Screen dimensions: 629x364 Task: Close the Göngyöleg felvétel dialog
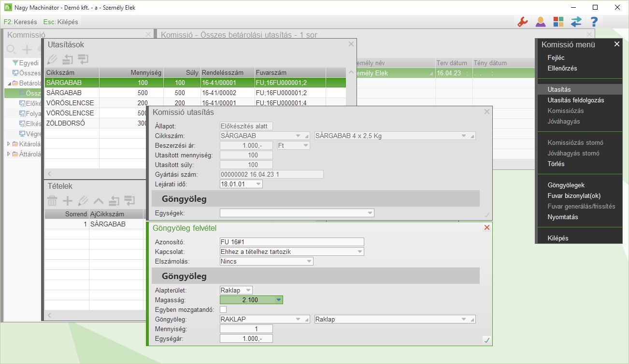(486, 228)
